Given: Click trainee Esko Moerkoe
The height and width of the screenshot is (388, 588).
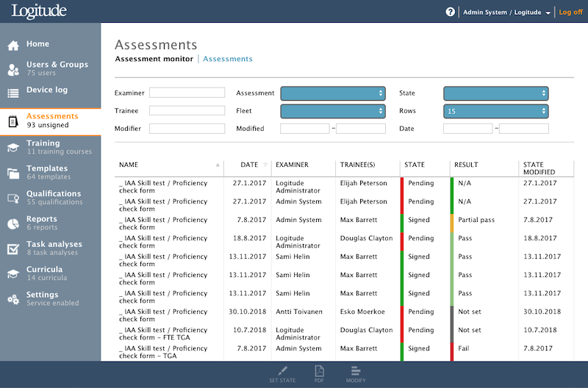Looking at the screenshot, I should pyautogui.click(x=362, y=312).
